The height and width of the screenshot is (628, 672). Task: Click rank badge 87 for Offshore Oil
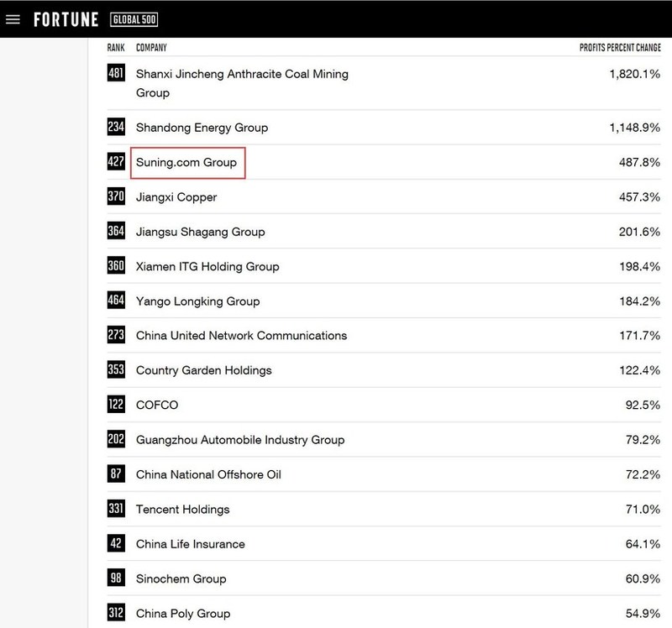coord(116,474)
